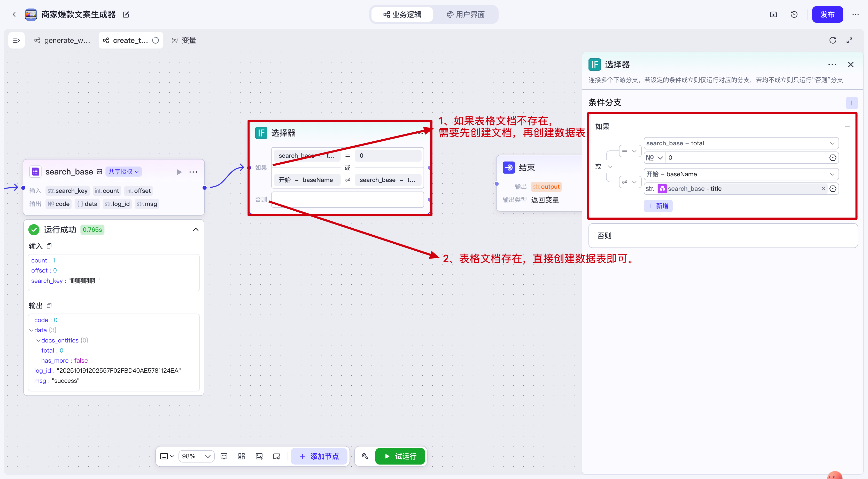Collapse the run success result panel
868x479 pixels.
[196, 230]
